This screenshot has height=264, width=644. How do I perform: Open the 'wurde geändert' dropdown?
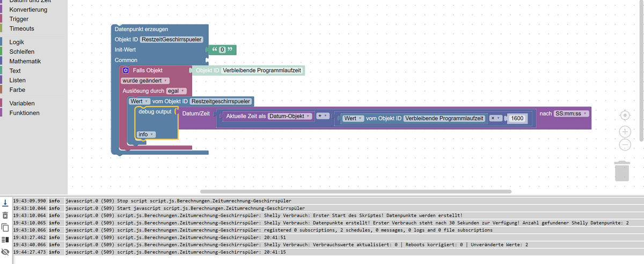click(145, 81)
